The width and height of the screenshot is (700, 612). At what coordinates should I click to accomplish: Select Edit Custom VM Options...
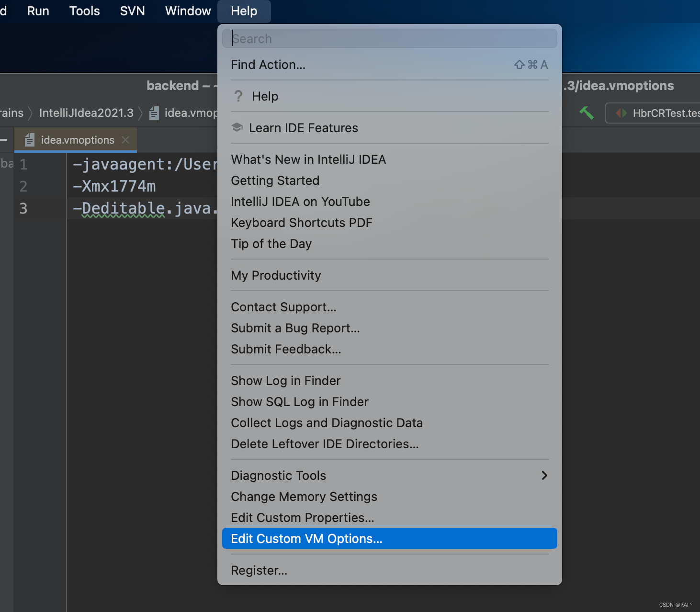(x=390, y=539)
